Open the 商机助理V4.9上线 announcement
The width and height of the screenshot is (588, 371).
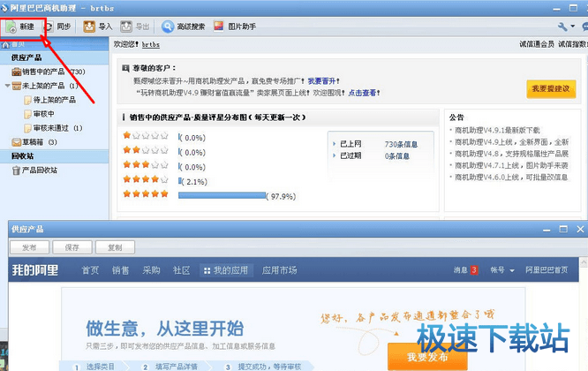[x=511, y=142]
